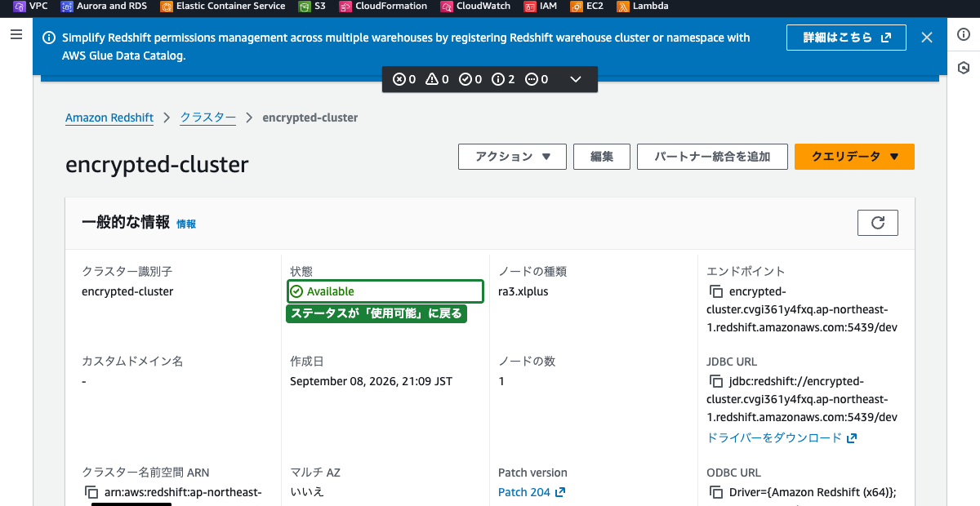Image resolution: width=980 pixels, height=506 pixels.
Task: Dismiss the Redshift permissions banner
Action: pyautogui.click(x=926, y=38)
